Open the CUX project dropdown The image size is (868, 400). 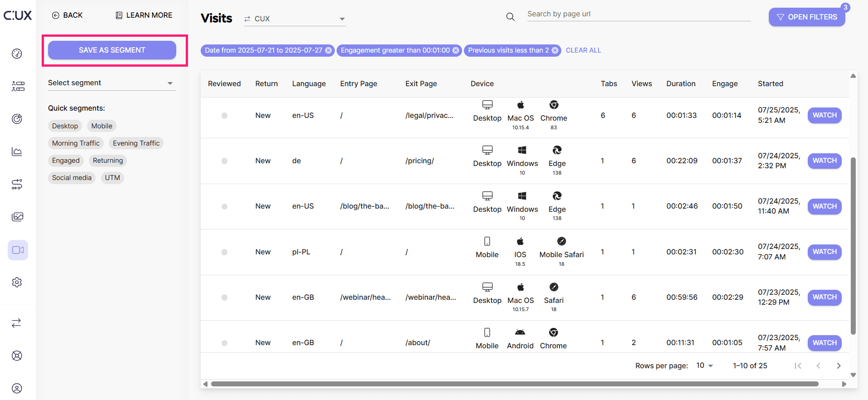[x=295, y=19]
